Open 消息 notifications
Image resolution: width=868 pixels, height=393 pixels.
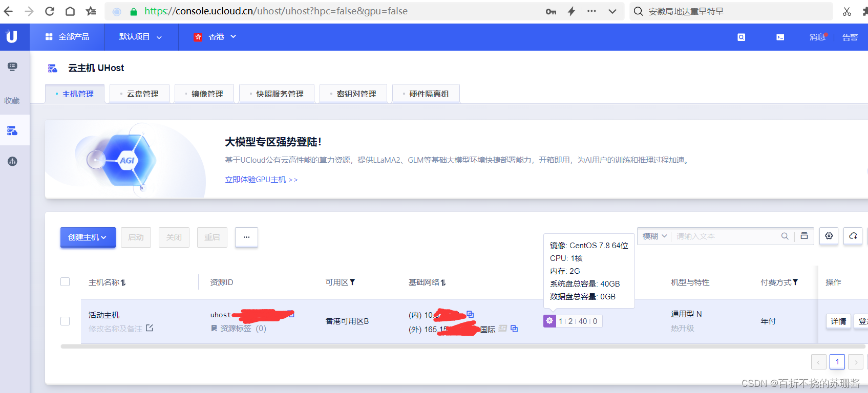[x=817, y=37]
